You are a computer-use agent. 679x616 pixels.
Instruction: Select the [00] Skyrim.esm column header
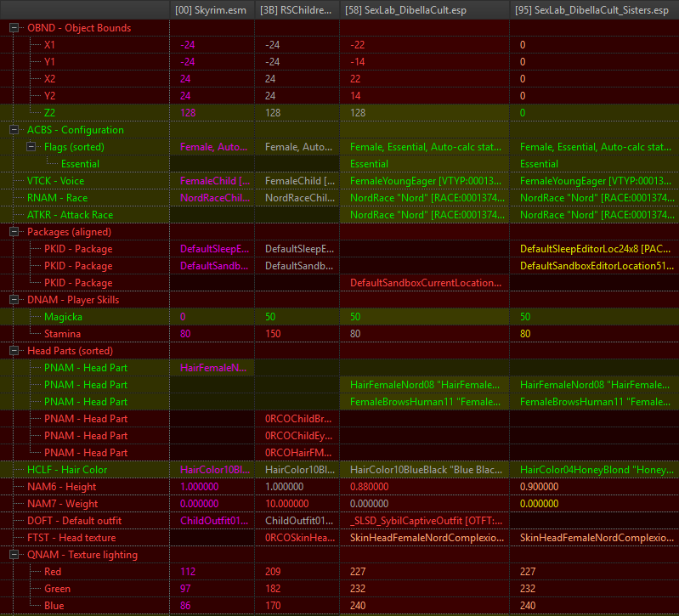pyautogui.click(x=212, y=10)
